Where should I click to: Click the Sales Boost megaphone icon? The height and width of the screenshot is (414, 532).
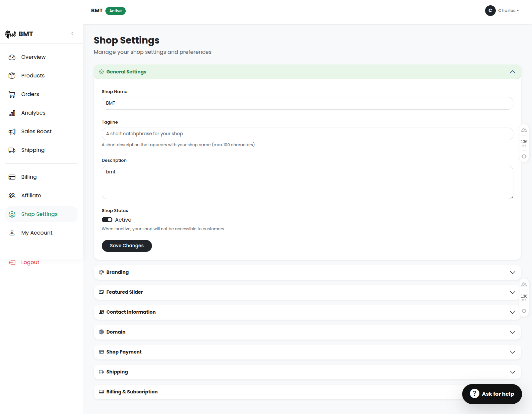point(12,132)
